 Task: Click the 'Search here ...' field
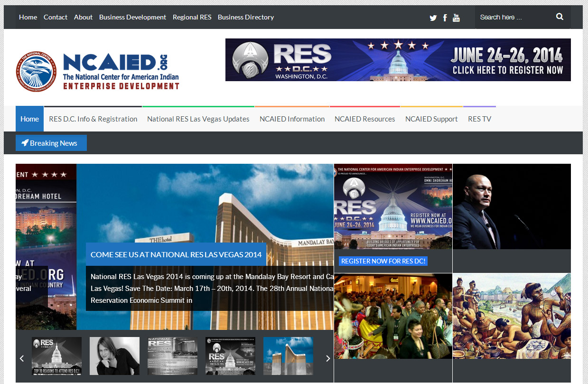515,17
